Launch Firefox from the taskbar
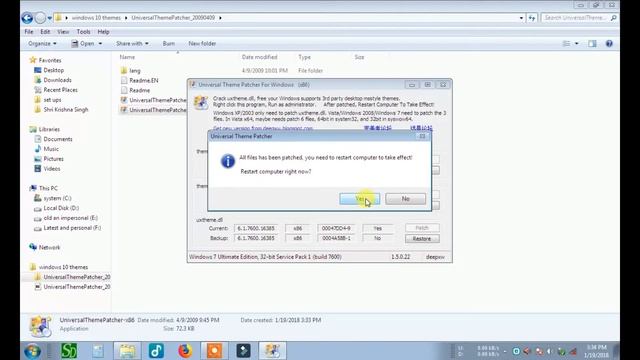Screen dimensions: 640x360 (x=185, y=351)
